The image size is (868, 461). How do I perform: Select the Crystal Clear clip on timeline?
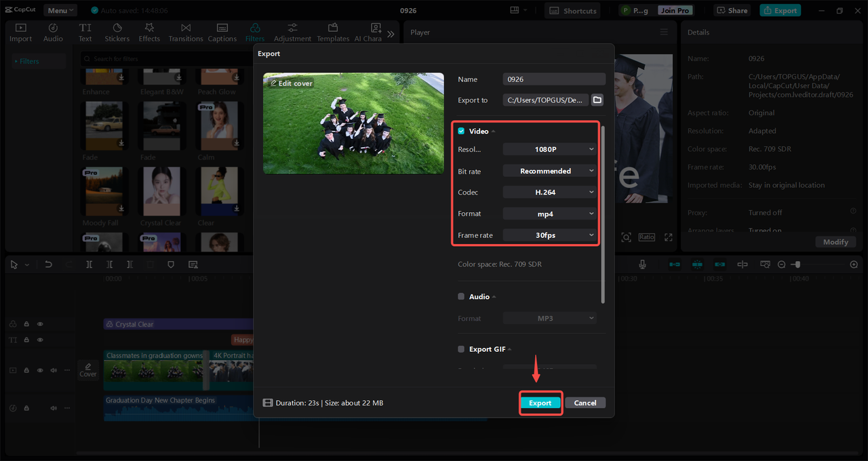[x=178, y=324]
